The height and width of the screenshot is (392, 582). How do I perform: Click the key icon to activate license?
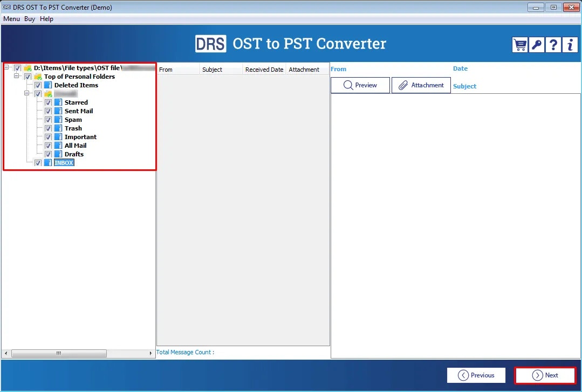pyautogui.click(x=536, y=44)
